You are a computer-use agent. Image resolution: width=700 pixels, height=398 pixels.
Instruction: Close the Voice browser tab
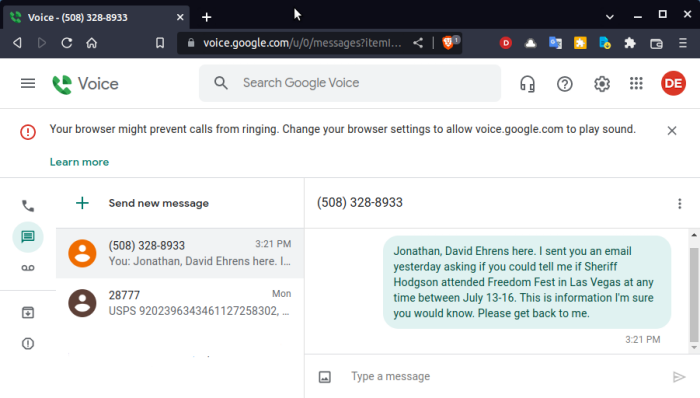pos(180,17)
